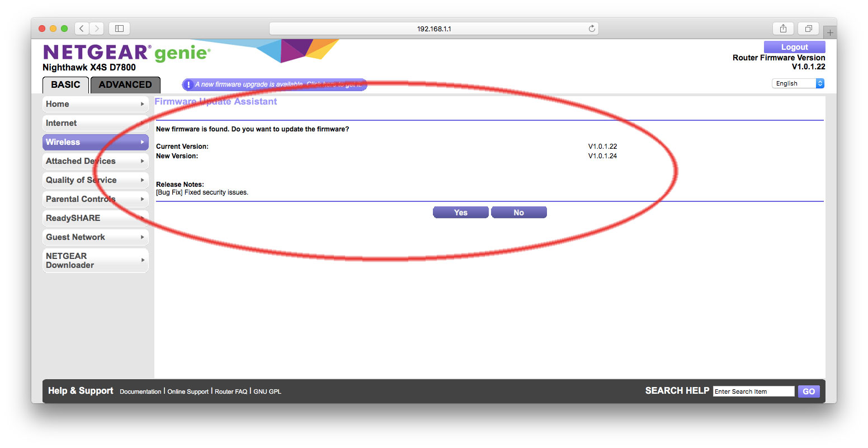The image size is (868, 448).
Task: Open the new firmware upgrade notification
Action: click(x=274, y=84)
